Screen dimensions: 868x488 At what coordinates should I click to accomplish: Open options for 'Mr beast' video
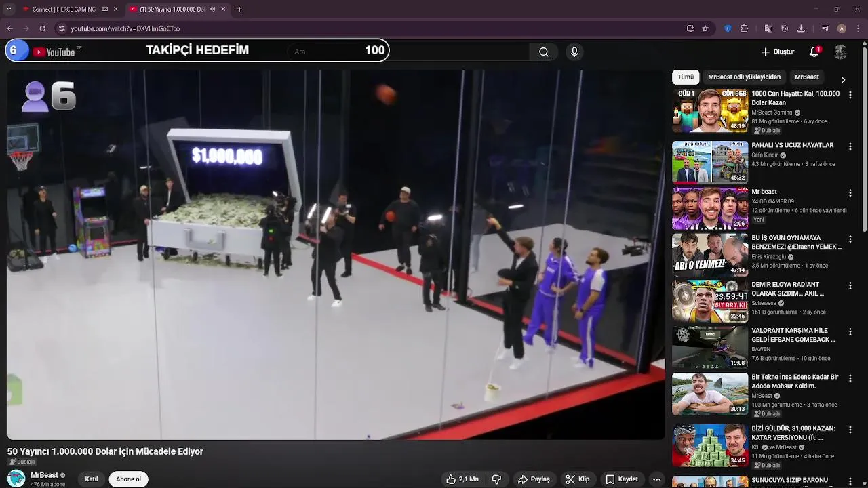click(850, 193)
